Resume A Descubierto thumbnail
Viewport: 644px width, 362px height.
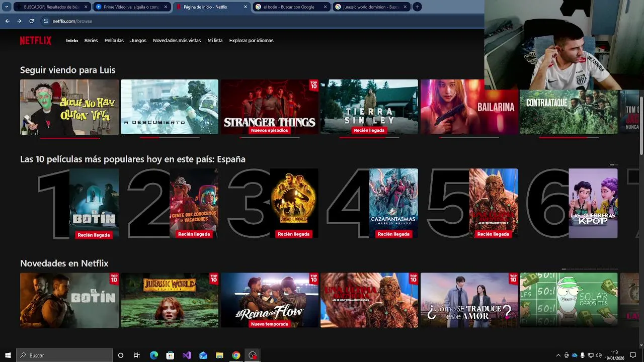(170, 107)
